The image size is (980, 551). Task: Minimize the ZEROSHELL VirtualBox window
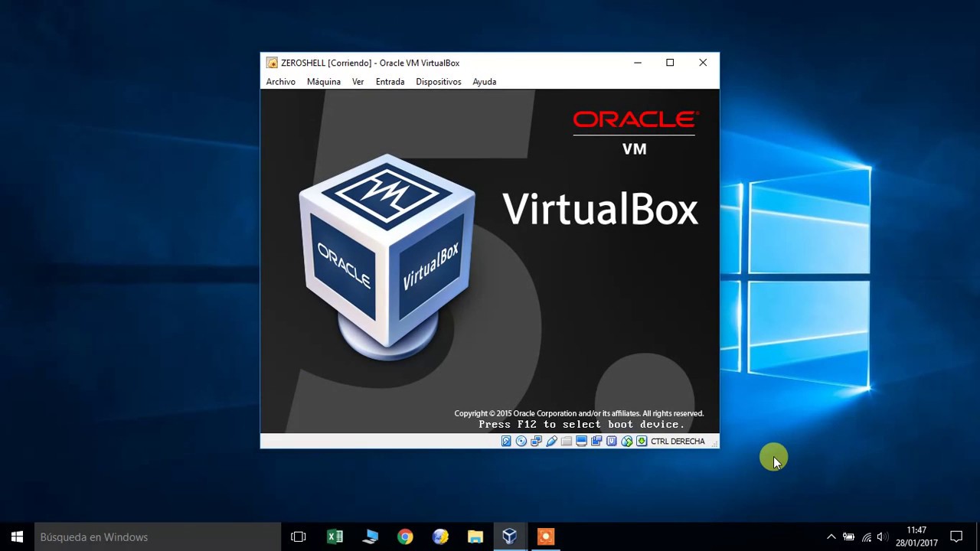637,63
